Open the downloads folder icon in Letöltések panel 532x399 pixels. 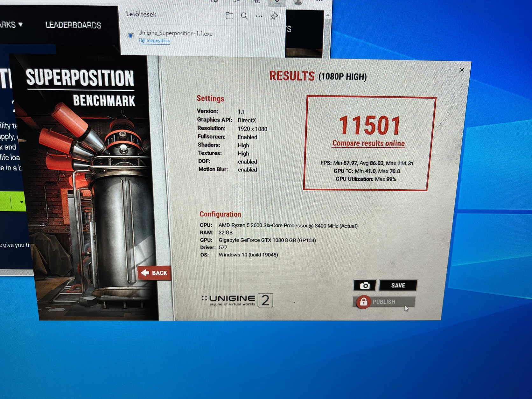coord(229,16)
